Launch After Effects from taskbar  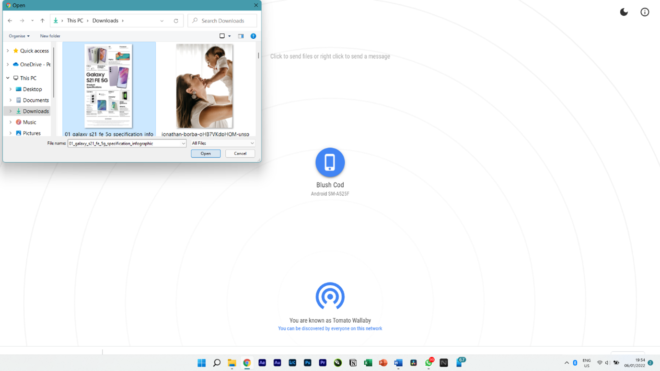262,363
